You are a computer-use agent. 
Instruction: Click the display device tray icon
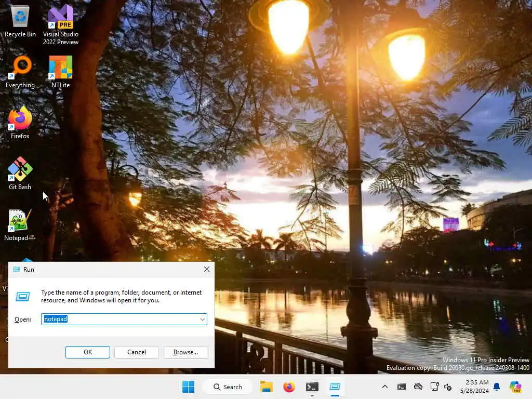pyautogui.click(x=435, y=387)
